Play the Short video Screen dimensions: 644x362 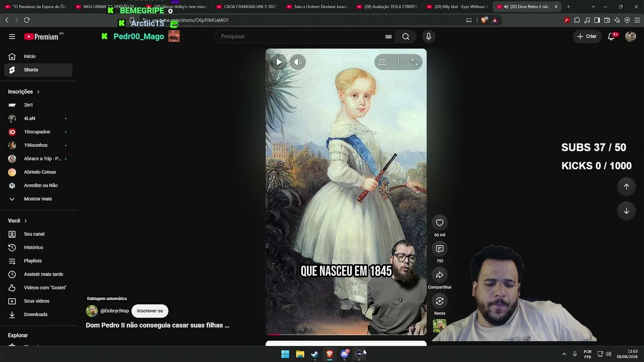click(x=279, y=62)
